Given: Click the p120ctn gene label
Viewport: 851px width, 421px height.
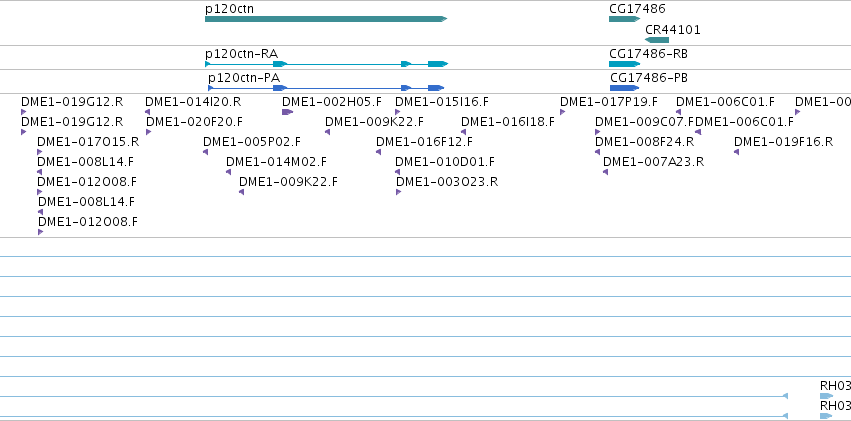Looking at the screenshot, I should point(230,9).
